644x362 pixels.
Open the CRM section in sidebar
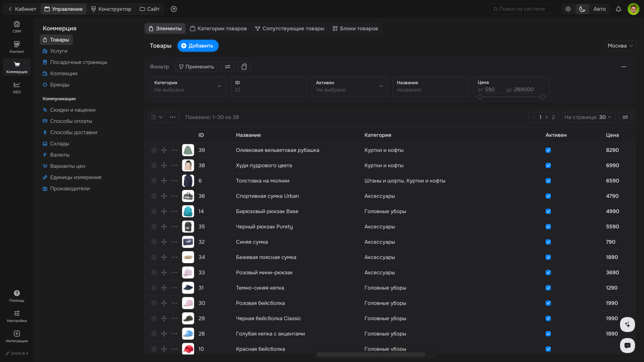point(17,27)
